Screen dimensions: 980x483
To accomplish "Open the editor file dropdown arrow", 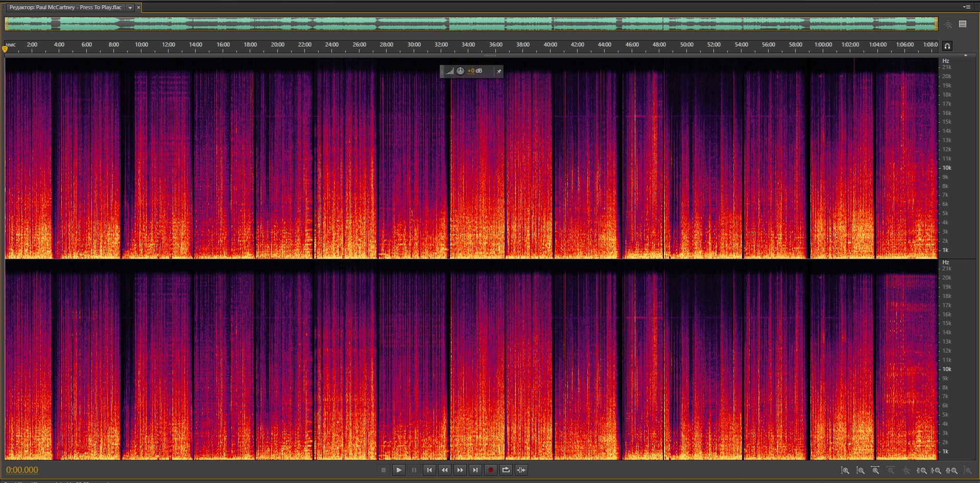I will coord(130,8).
